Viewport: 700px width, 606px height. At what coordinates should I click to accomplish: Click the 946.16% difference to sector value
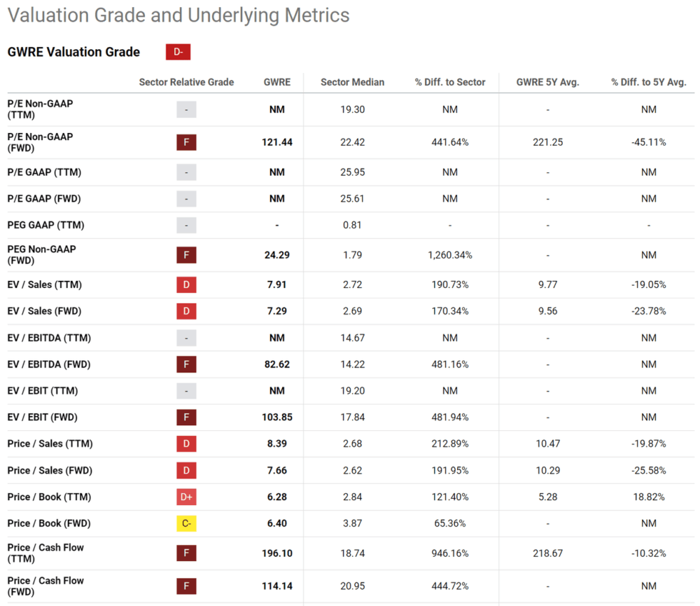coord(450,553)
